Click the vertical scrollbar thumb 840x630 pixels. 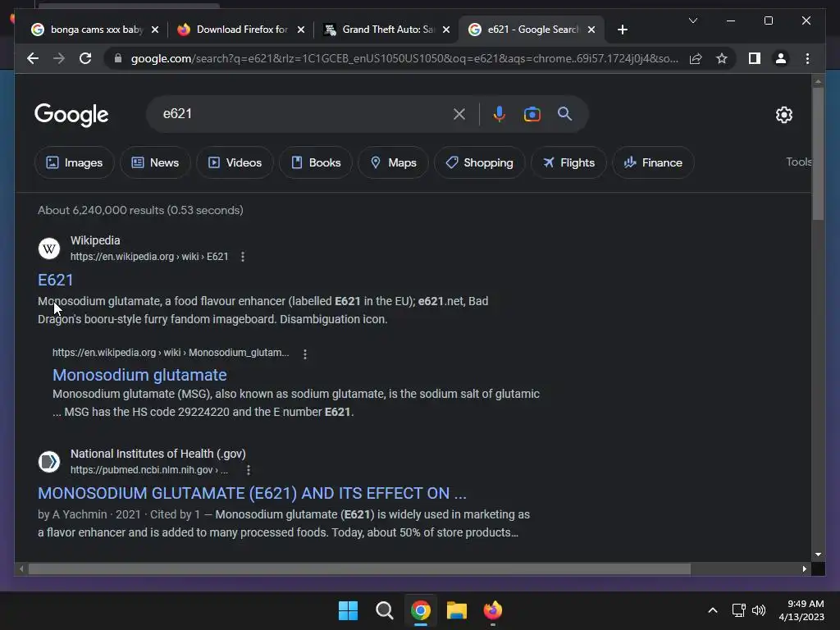coord(818,153)
